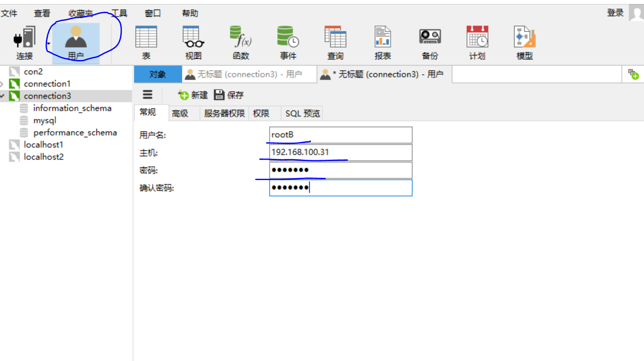Select connection1 in the connection tree
Screen dimensions: 644x361
(x=47, y=83)
